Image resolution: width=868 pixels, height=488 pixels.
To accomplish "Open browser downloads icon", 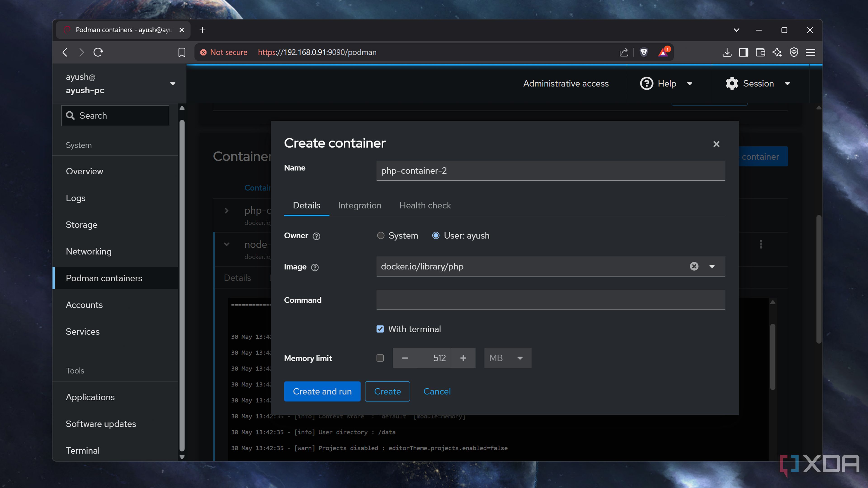I will [x=727, y=52].
